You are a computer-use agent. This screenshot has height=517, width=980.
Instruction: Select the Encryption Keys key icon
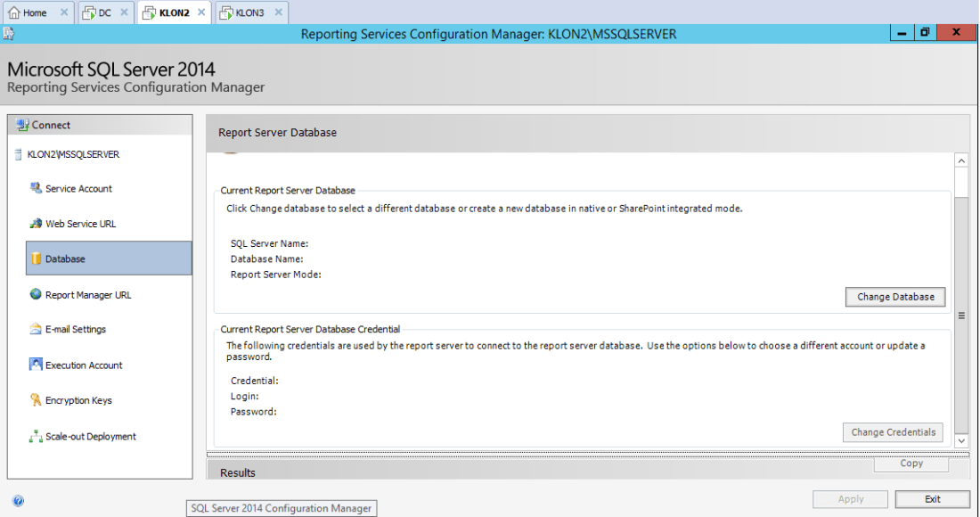tap(36, 400)
